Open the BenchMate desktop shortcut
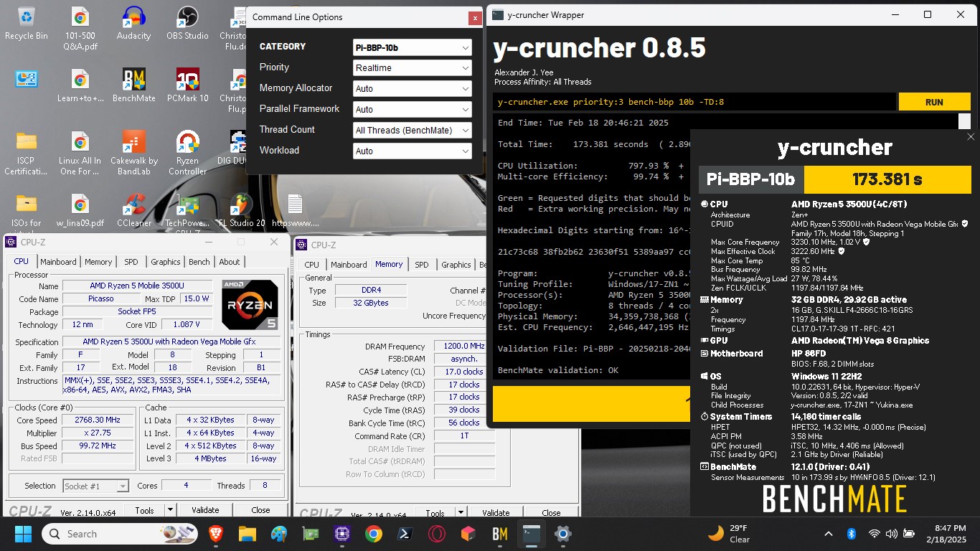The width and height of the screenshot is (980, 551). pos(133,86)
